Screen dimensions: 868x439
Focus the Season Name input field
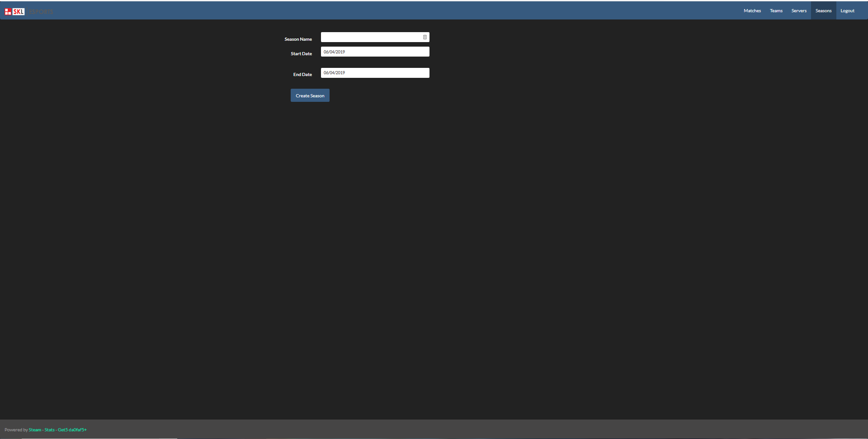(375, 37)
